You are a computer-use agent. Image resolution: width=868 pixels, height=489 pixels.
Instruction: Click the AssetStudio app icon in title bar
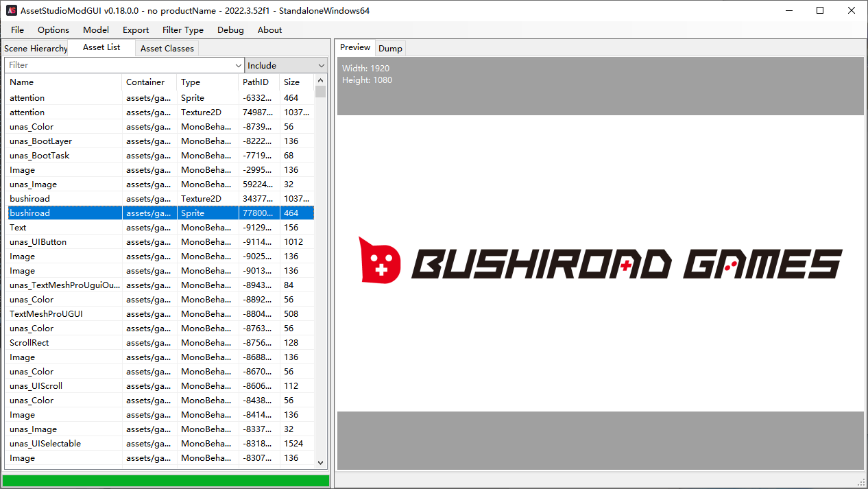click(x=11, y=10)
